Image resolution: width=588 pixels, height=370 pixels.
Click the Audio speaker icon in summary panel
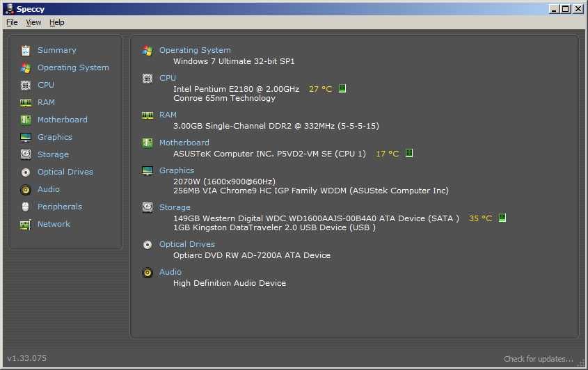pos(148,273)
